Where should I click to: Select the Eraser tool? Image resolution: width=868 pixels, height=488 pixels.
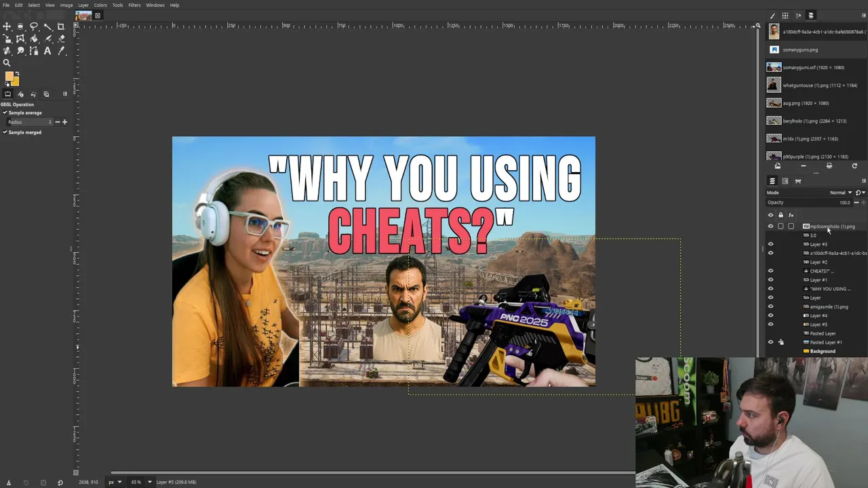pos(61,39)
